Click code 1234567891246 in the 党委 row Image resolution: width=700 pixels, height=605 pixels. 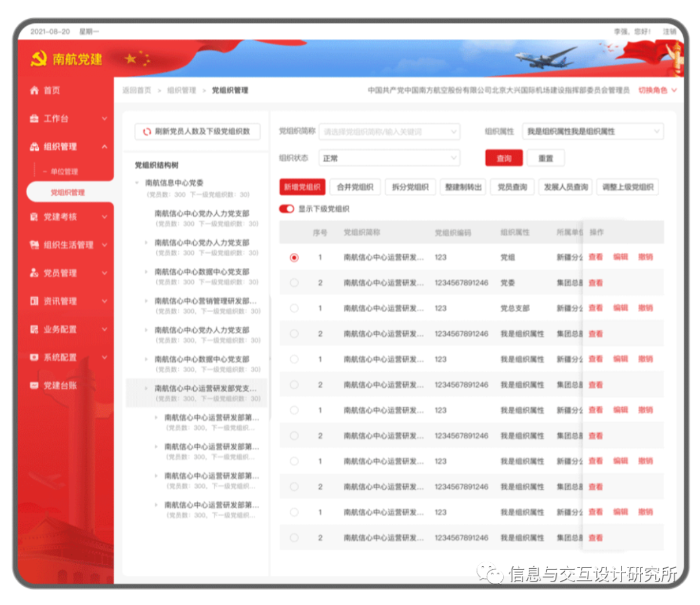[461, 283]
